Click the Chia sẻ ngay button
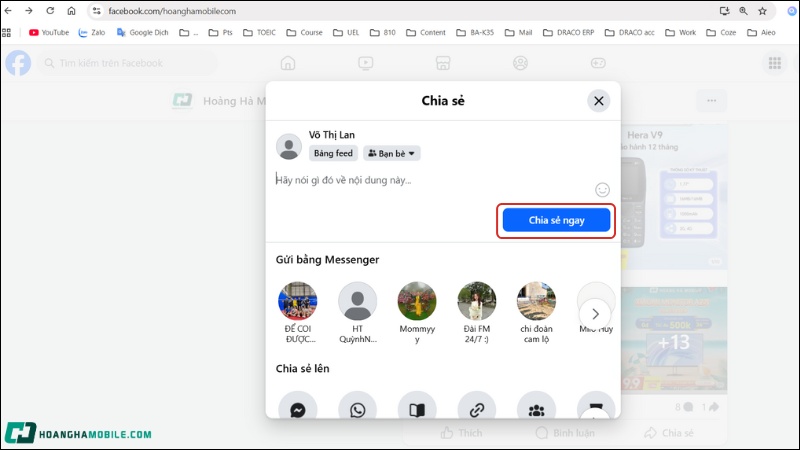The height and width of the screenshot is (450, 800). pos(556,220)
